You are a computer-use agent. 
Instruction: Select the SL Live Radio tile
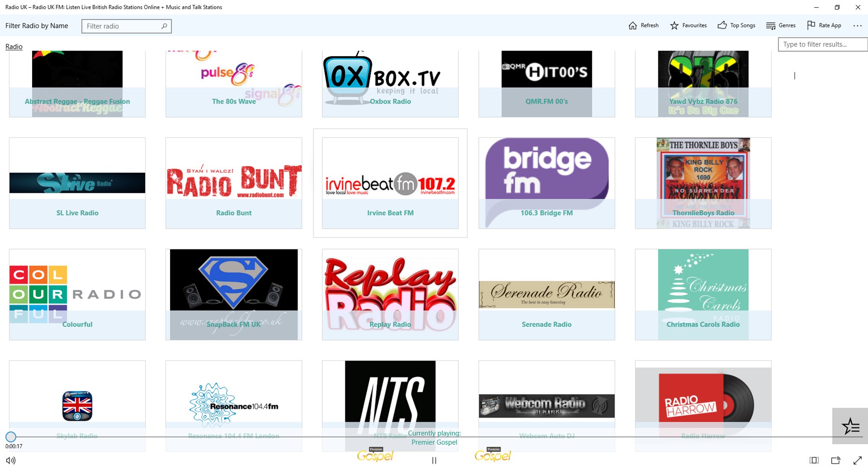pyautogui.click(x=77, y=183)
